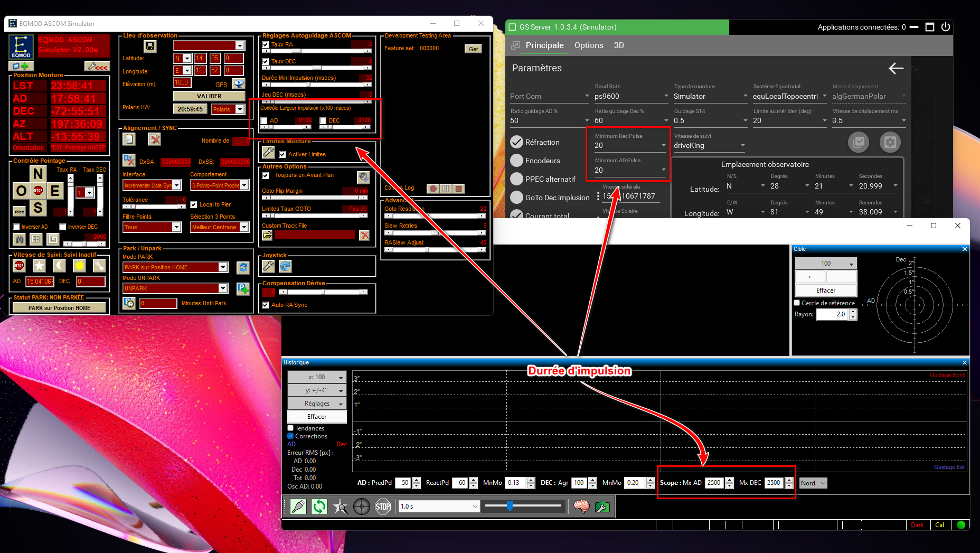
Task: Toggle the Local to Pier checkbox
Action: click(194, 205)
